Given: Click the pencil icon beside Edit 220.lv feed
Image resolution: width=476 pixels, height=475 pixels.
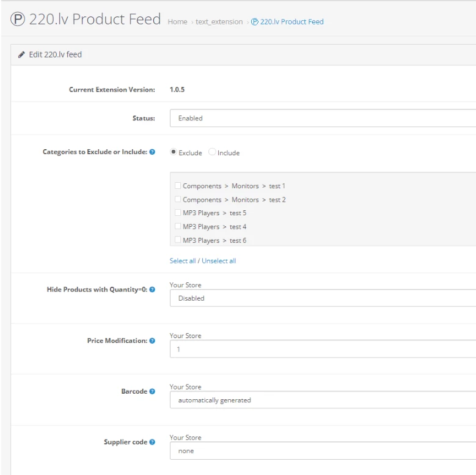Looking at the screenshot, I should click(21, 55).
